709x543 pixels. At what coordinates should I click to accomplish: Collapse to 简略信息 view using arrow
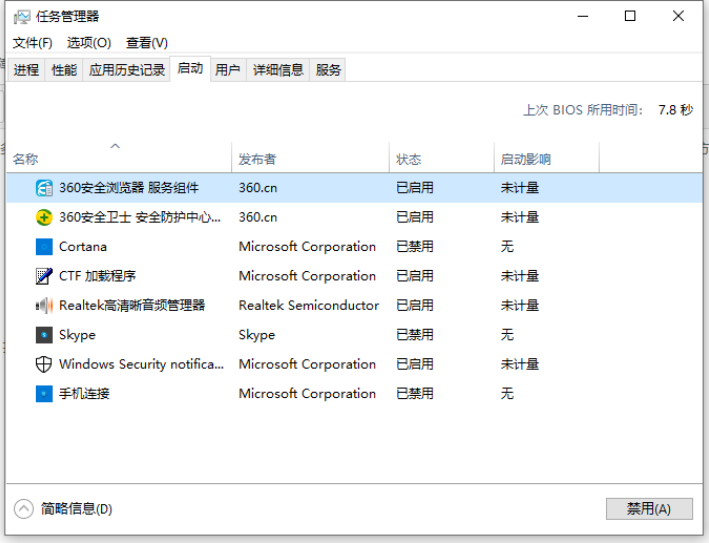24,509
